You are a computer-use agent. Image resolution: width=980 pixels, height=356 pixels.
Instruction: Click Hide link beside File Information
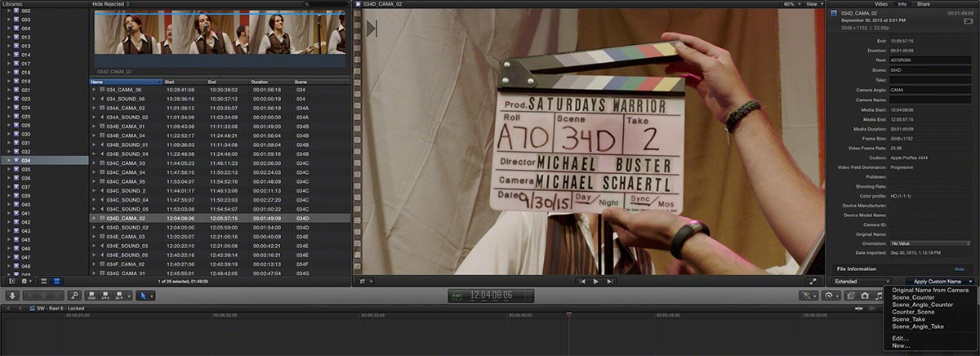pos(960,269)
